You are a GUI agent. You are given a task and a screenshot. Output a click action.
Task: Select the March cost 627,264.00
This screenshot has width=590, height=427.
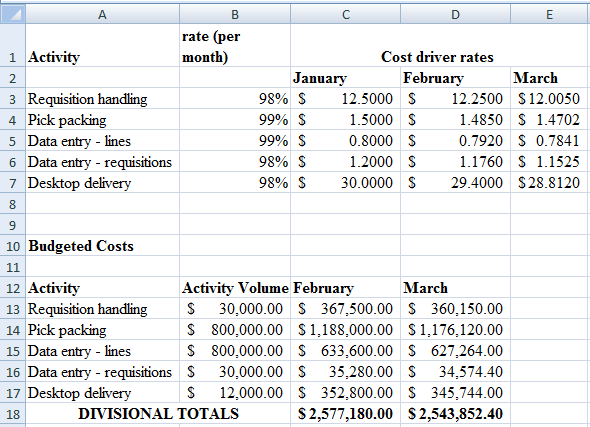(455, 351)
